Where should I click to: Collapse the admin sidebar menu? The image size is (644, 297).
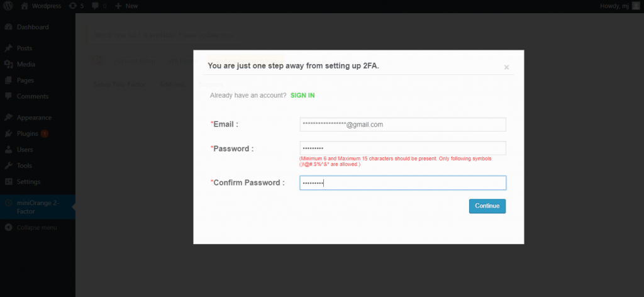coord(38,227)
